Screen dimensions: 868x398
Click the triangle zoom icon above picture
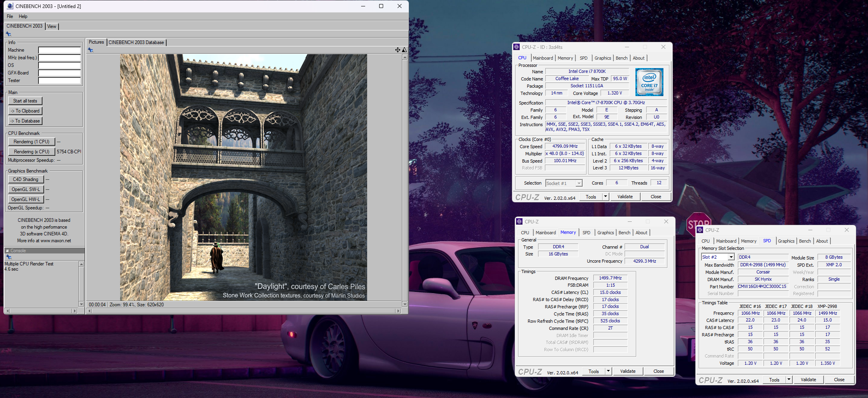coord(404,50)
